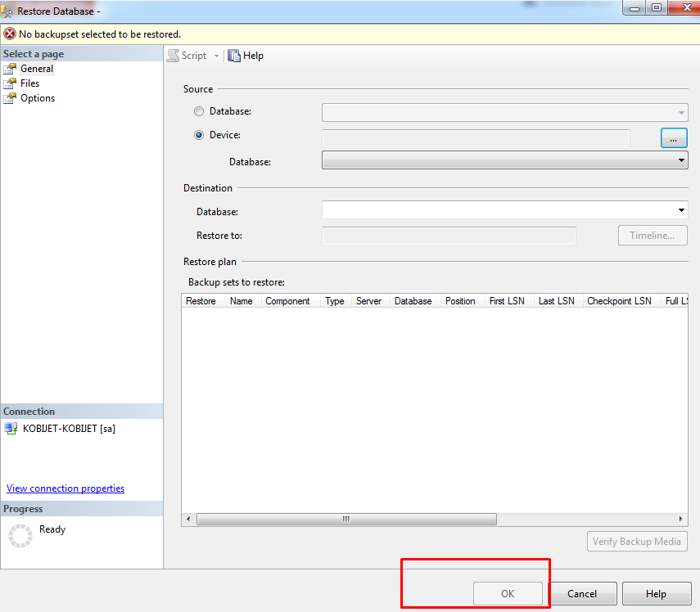
Task: Click the Type column header
Action: click(335, 301)
